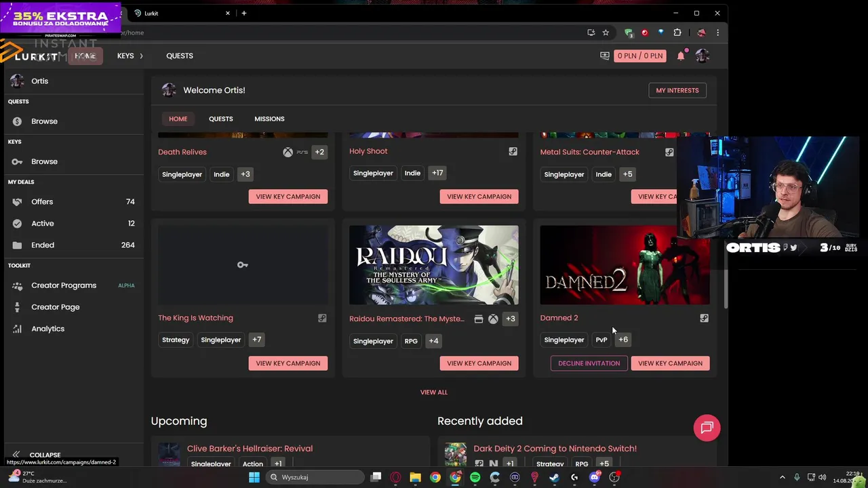Screen dimensions: 868x488
Task: Bookmark this page with the star icon
Action: click(x=606, y=33)
